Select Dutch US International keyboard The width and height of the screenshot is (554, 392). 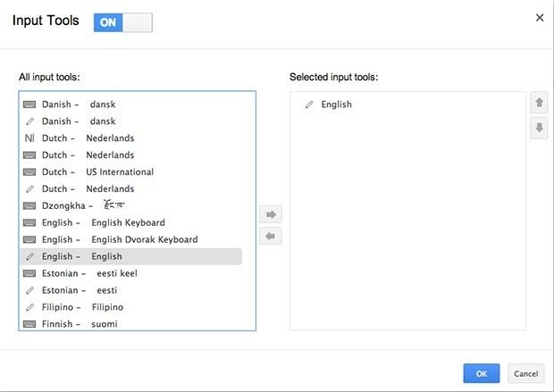pos(131,172)
